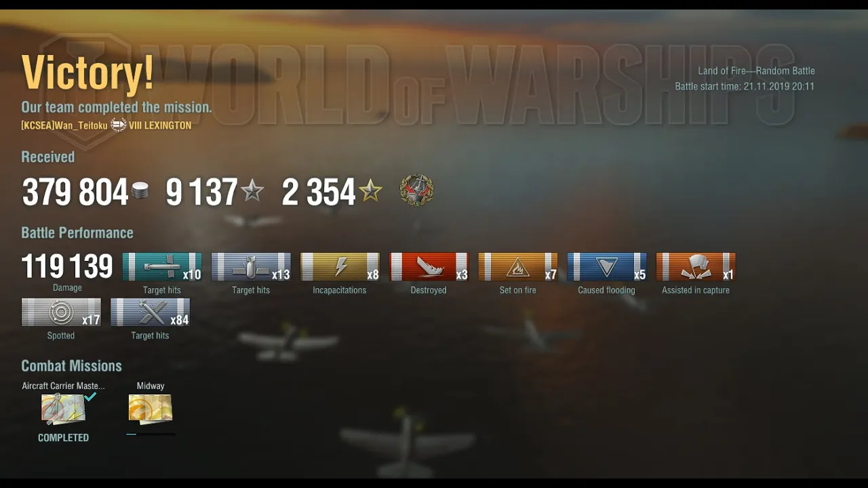This screenshot has width=868, height=488.
Task: Open the Aircraft Carrier Master mission thumbnail
Action: click(63, 409)
